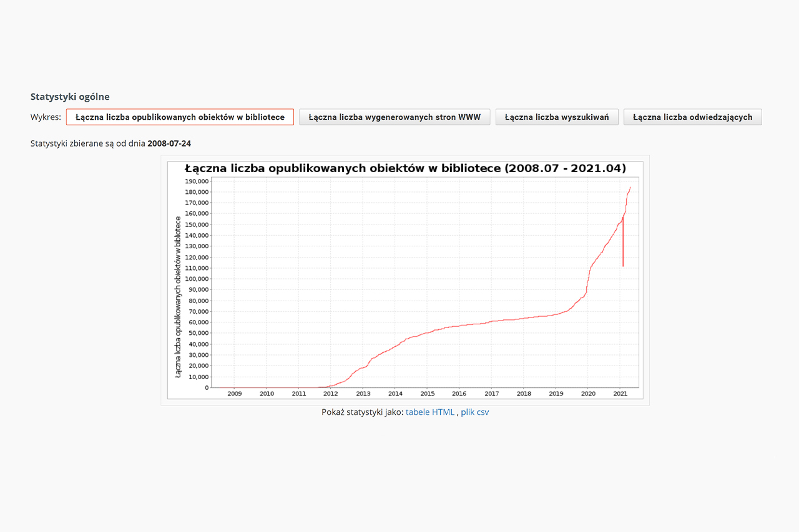The image size is (799, 532).
Task: Click the 2012 label on x-axis
Action: [331, 394]
